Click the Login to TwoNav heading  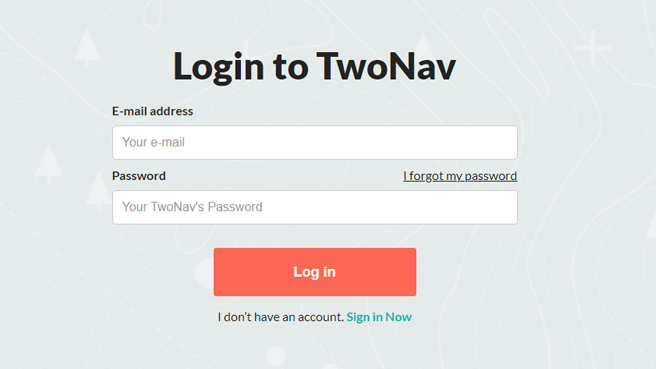coord(315,66)
